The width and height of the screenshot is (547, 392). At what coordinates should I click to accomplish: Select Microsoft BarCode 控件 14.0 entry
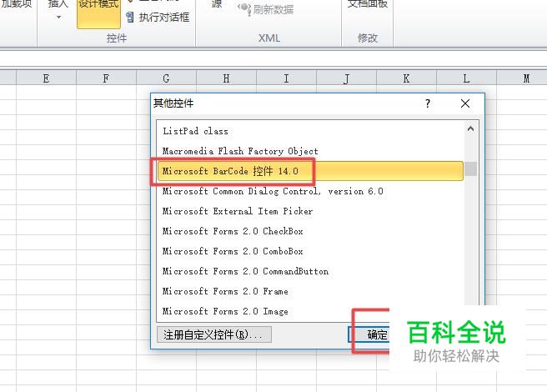coord(310,171)
